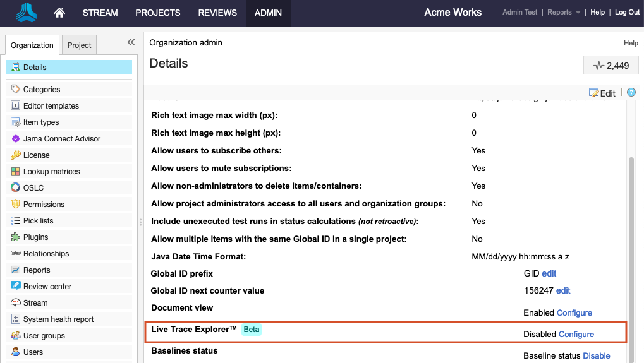
Task: Click the vertical scrollbar of details panel
Action: tap(632, 260)
